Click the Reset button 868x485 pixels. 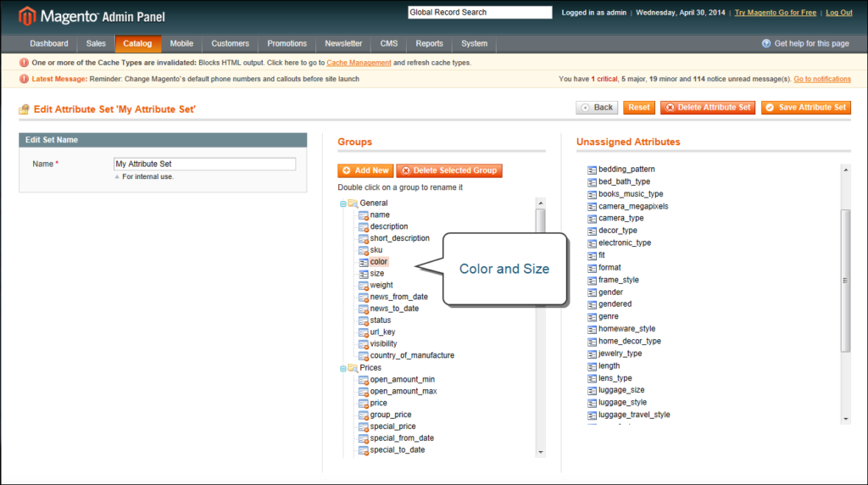tap(639, 108)
